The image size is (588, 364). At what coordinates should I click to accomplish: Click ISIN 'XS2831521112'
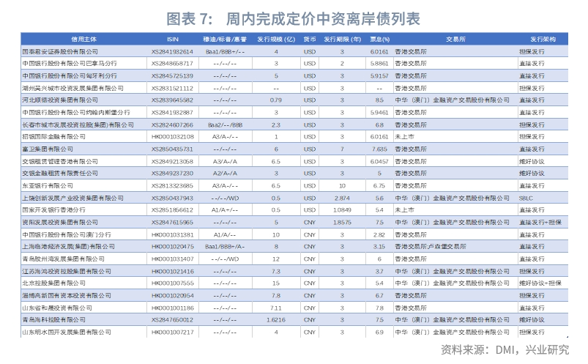(173, 88)
